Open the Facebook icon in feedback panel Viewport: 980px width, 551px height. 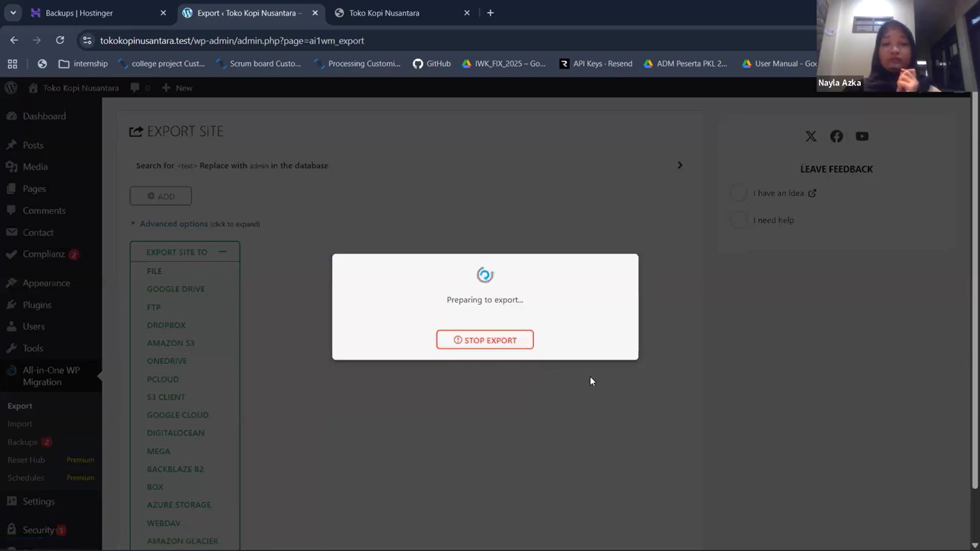836,136
